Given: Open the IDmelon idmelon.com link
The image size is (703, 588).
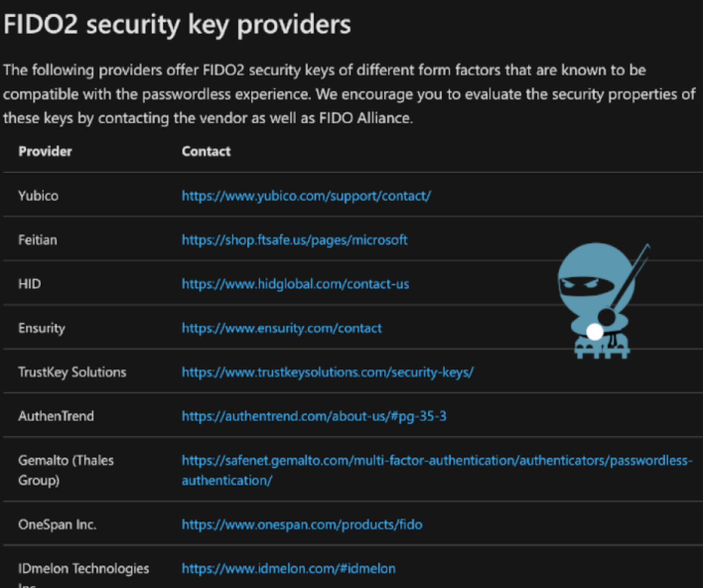Looking at the screenshot, I should point(288,568).
